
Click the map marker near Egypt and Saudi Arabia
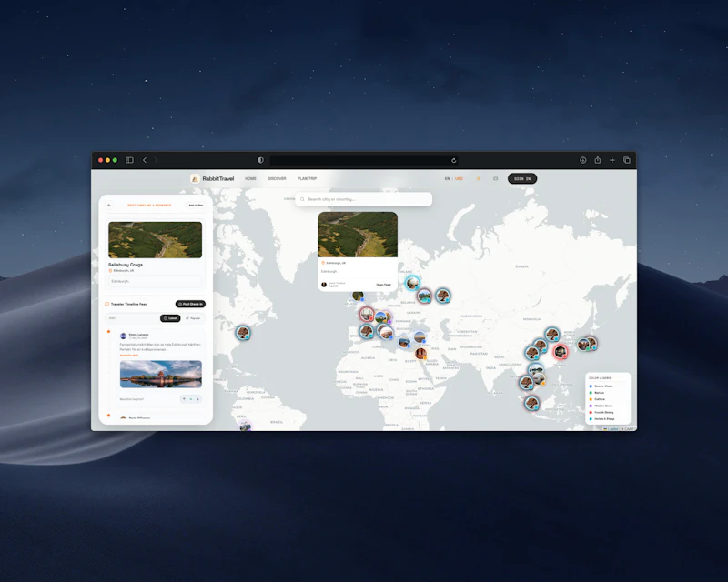pos(420,354)
